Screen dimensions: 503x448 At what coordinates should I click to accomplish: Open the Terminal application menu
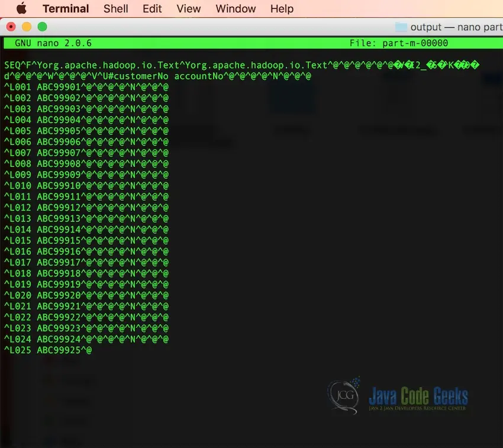pyautogui.click(x=66, y=9)
